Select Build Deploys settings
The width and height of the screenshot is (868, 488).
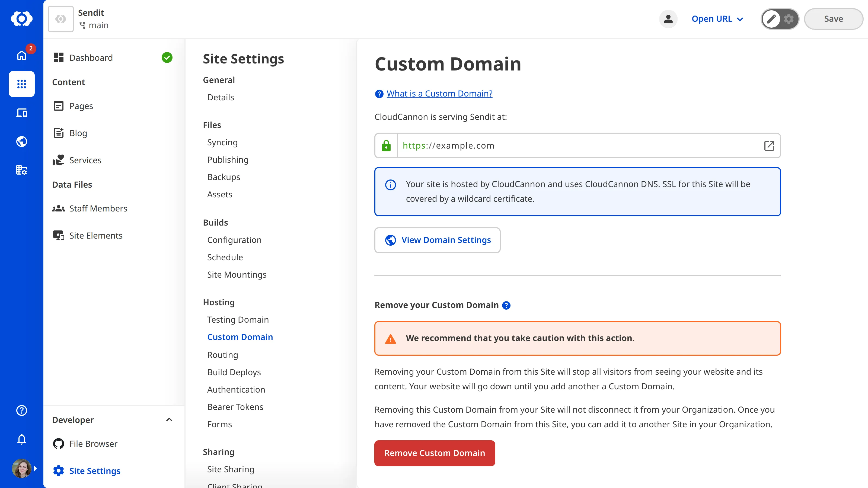[x=234, y=372]
